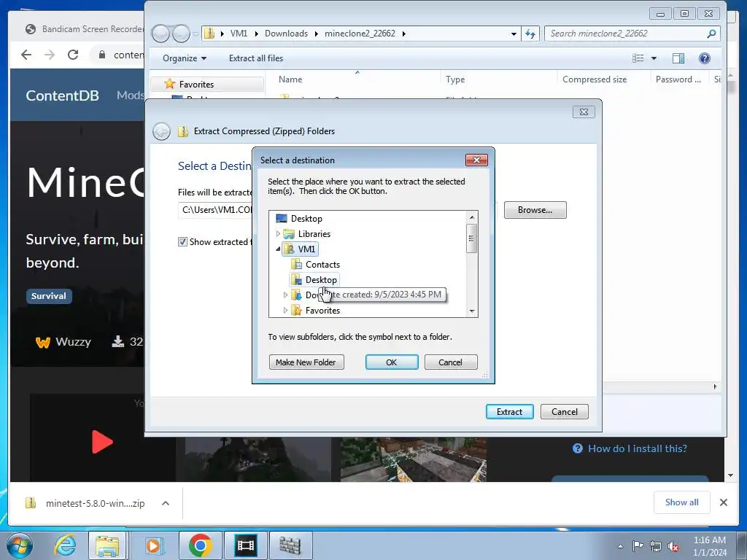Click Chrome reload button

pyautogui.click(x=73, y=55)
